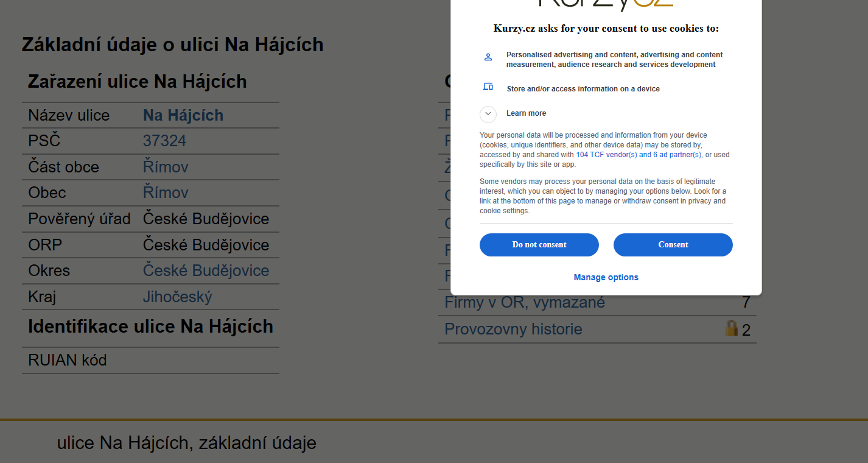Select České Budějovice in the ORP row
Viewport: 868px width, 463px height.
tap(206, 245)
